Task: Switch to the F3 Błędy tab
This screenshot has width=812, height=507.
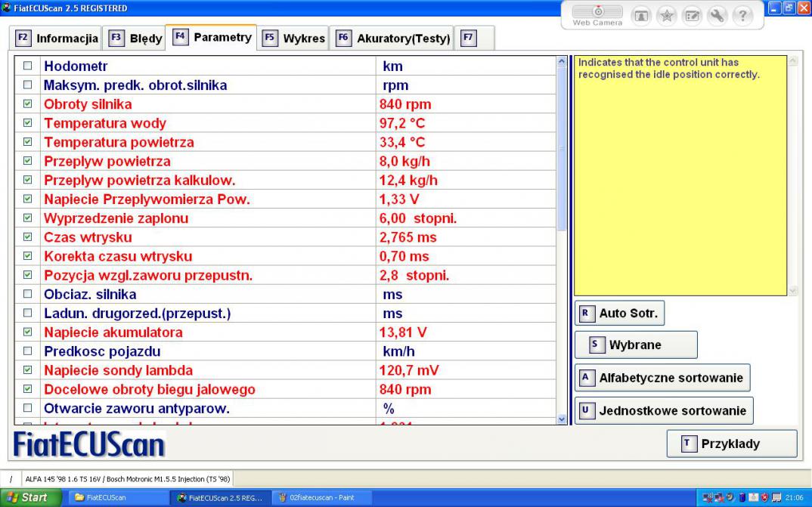Action: point(135,39)
